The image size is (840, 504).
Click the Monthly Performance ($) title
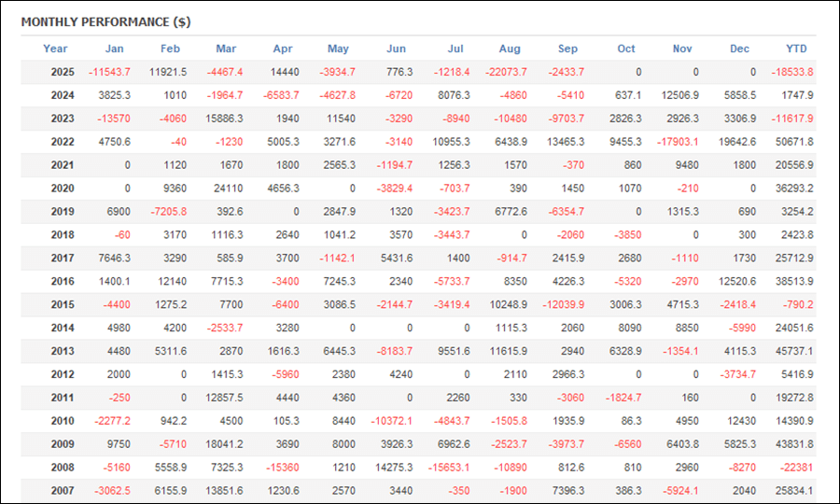(105, 21)
